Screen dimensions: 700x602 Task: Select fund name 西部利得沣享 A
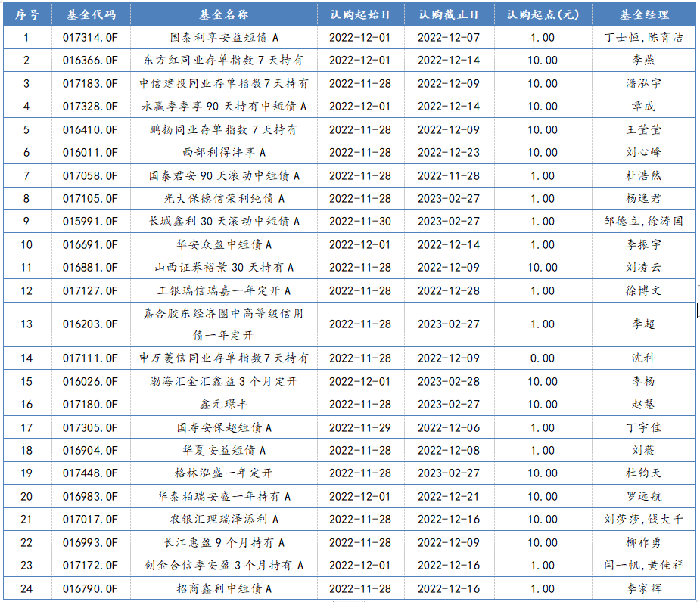tap(224, 153)
